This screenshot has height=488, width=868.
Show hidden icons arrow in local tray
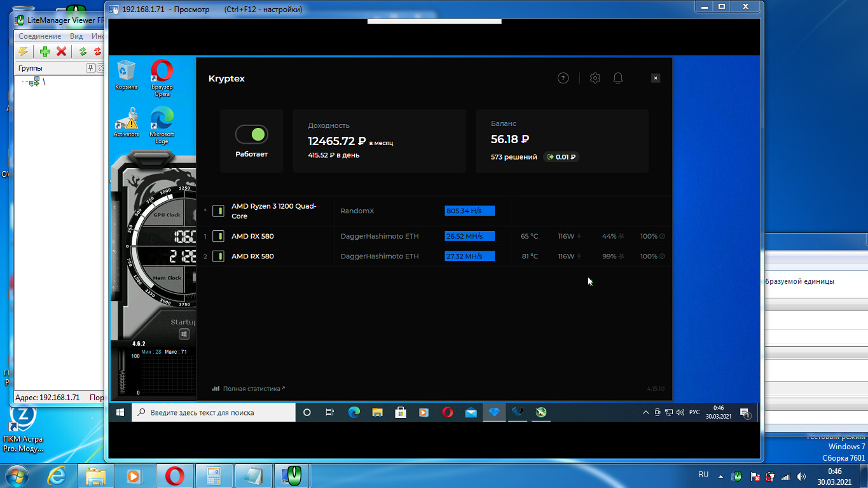point(720,476)
